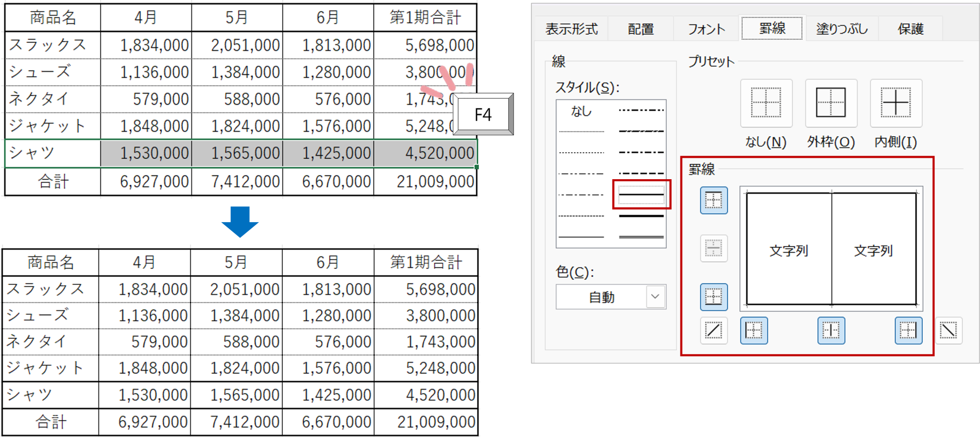The width and height of the screenshot is (980, 437).
Task: Switch to the 保護 tab
Action: click(910, 29)
